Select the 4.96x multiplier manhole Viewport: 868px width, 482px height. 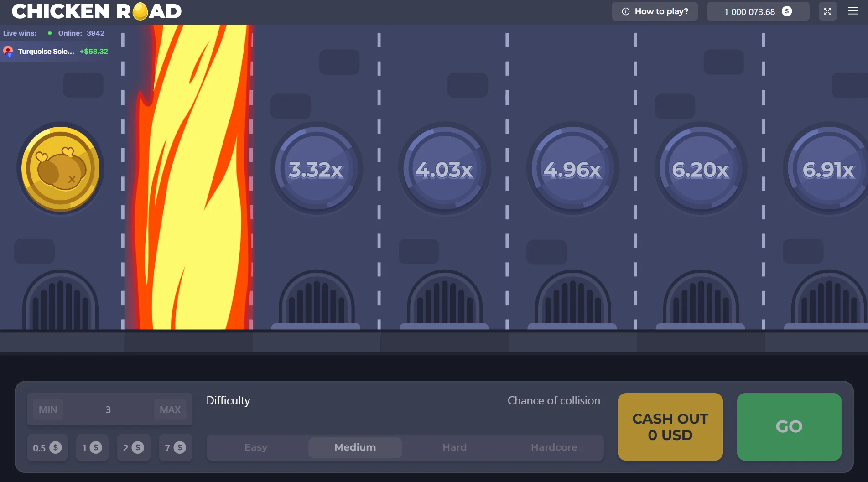click(x=573, y=169)
